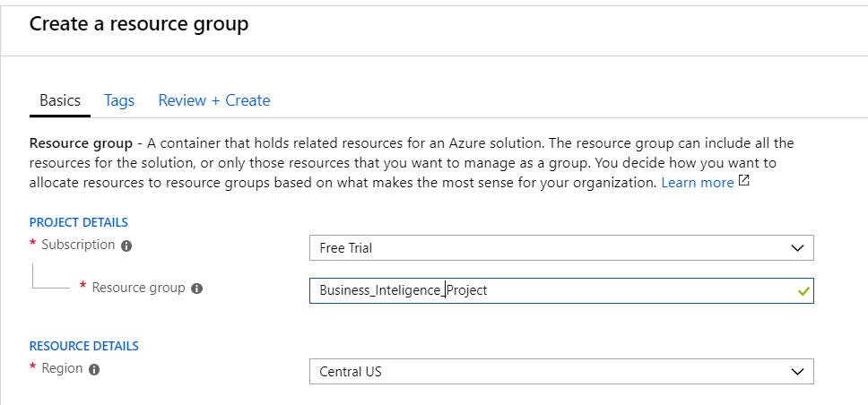
Task: Click the chevron arrow on the Region dropdown
Action: 797,371
